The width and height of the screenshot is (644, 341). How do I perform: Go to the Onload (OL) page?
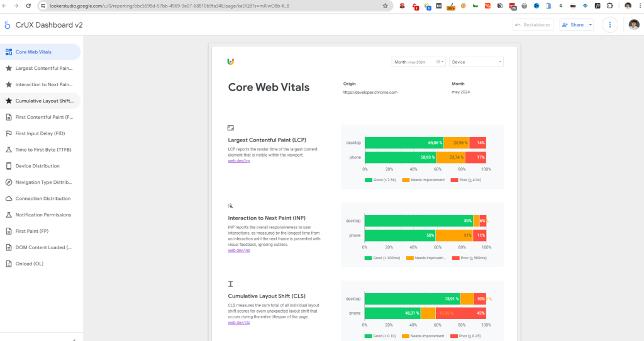[29, 264]
